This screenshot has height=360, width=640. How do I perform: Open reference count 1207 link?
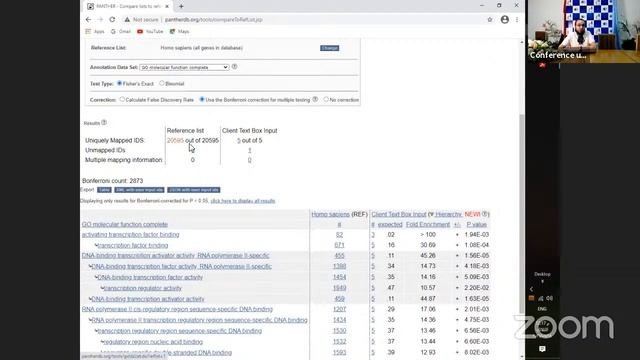click(339, 309)
